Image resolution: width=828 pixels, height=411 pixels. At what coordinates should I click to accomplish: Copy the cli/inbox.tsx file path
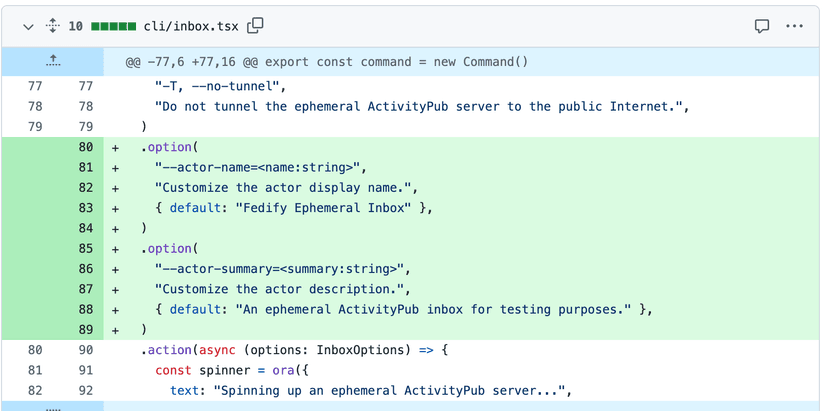coord(256,26)
